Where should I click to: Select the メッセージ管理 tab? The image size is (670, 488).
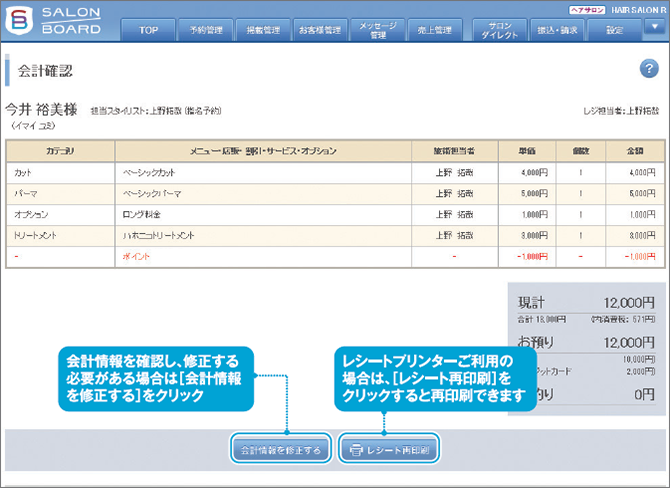pos(378,30)
